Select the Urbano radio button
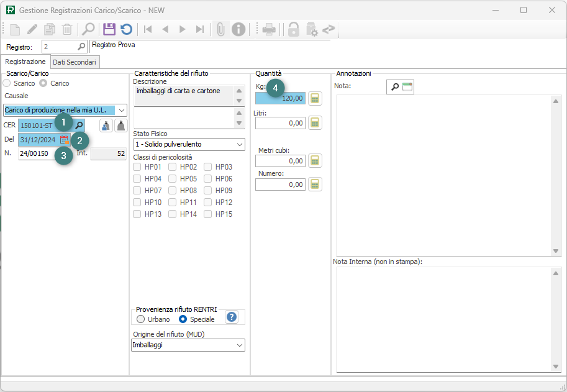Screen dimensions: 567x392 click(x=141, y=319)
